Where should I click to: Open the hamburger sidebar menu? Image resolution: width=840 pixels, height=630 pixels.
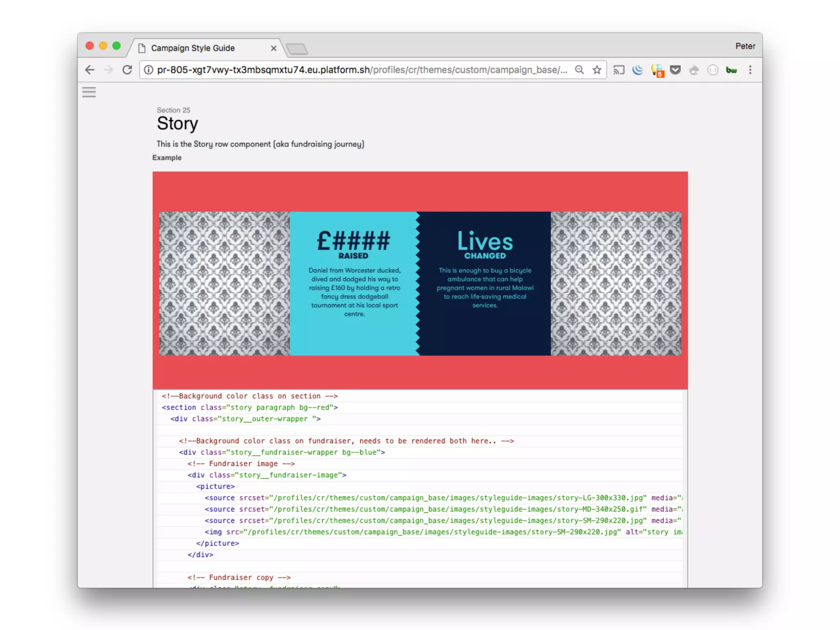click(x=89, y=92)
